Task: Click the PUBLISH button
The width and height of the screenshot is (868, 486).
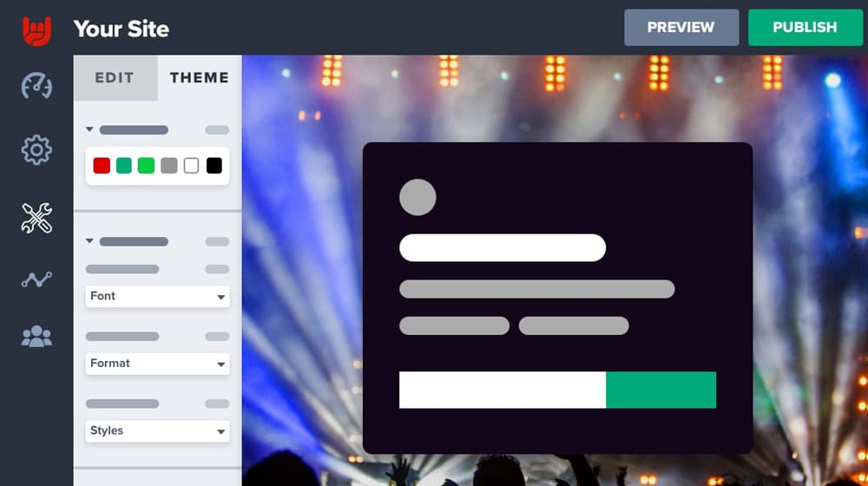Action: pyautogui.click(x=805, y=27)
